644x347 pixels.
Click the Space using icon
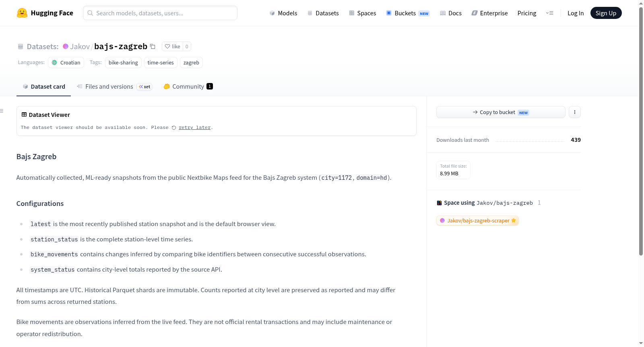click(439, 203)
